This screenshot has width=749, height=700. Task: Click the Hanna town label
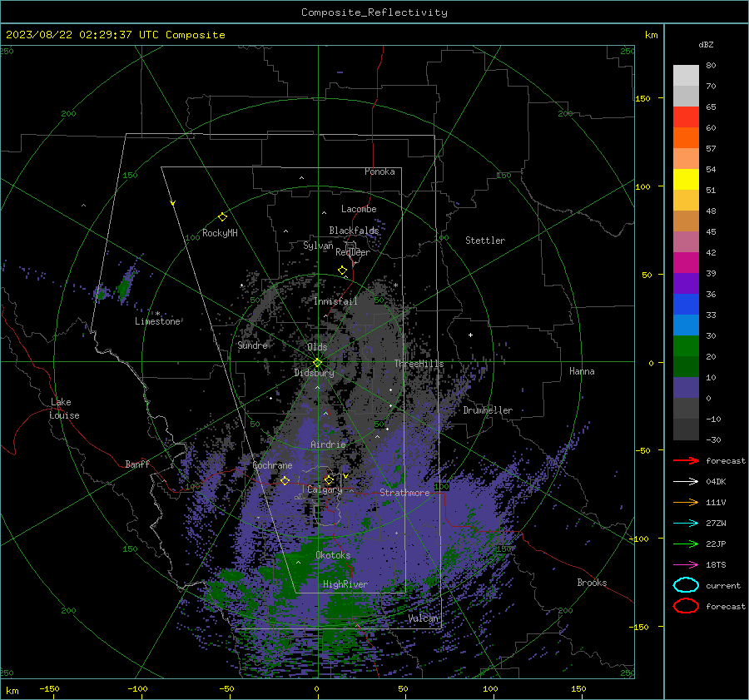tap(582, 371)
